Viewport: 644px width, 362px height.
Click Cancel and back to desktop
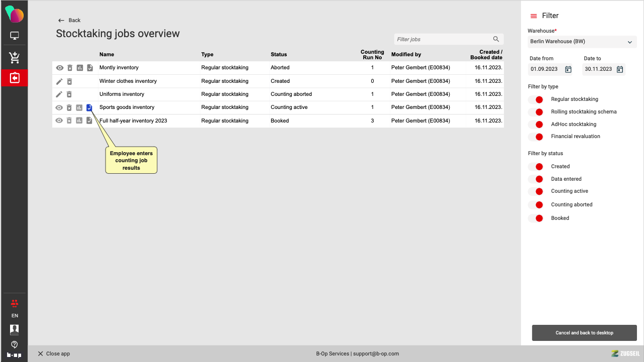(584, 333)
